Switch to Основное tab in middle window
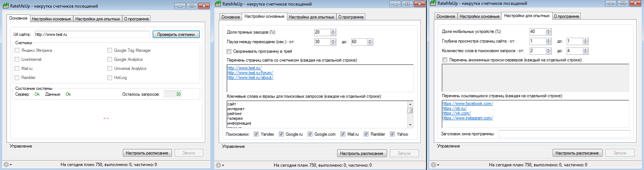Image resolution: width=644 pixels, height=170 pixels. point(231,17)
